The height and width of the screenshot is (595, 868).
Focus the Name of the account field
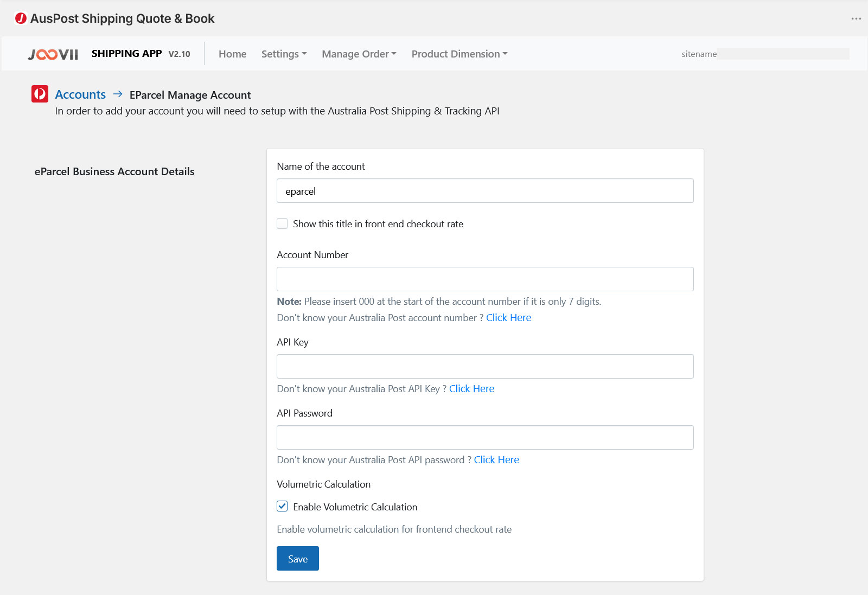pyautogui.click(x=485, y=191)
